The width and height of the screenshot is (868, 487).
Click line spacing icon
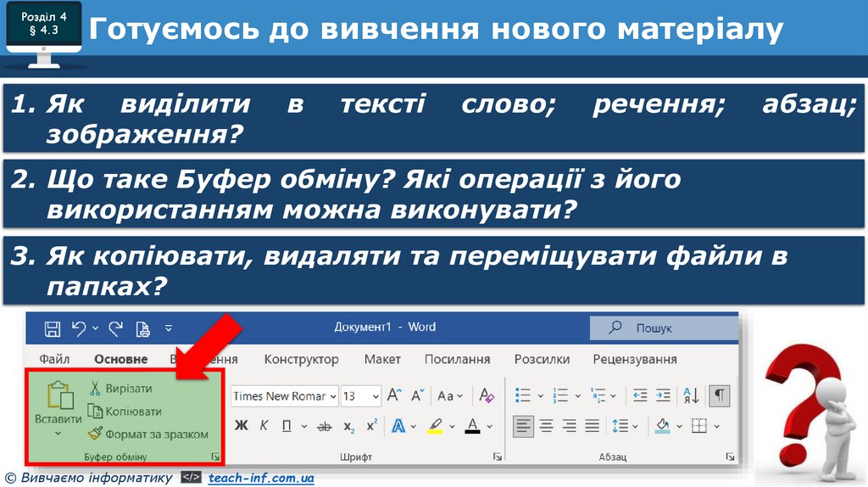coord(620,426)
